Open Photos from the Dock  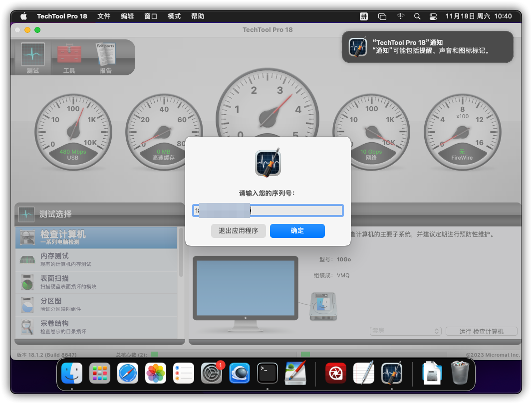coord(156,373)
